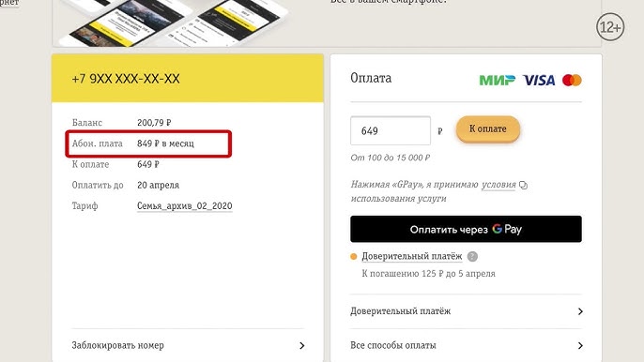Screen dimensions: 644x362
Task: Click payment amount field showing 649
Action: [391, 130]
